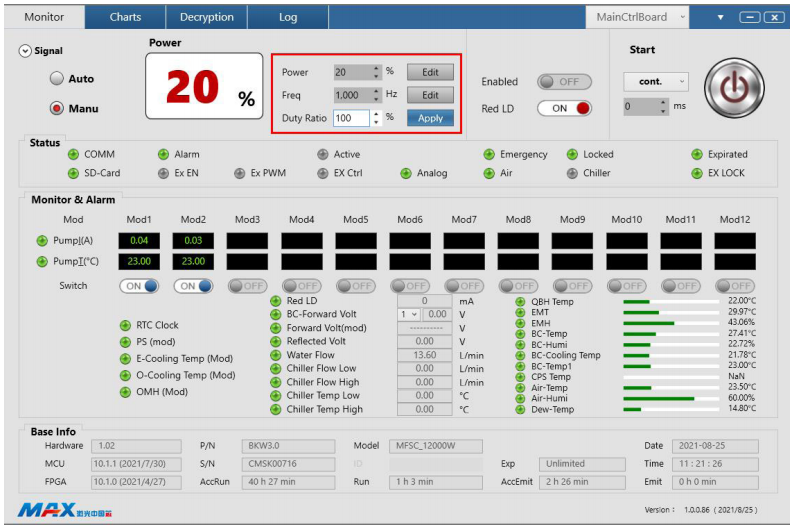
Task: Click the grey Chiller status indicator
Action: point(572,173)
